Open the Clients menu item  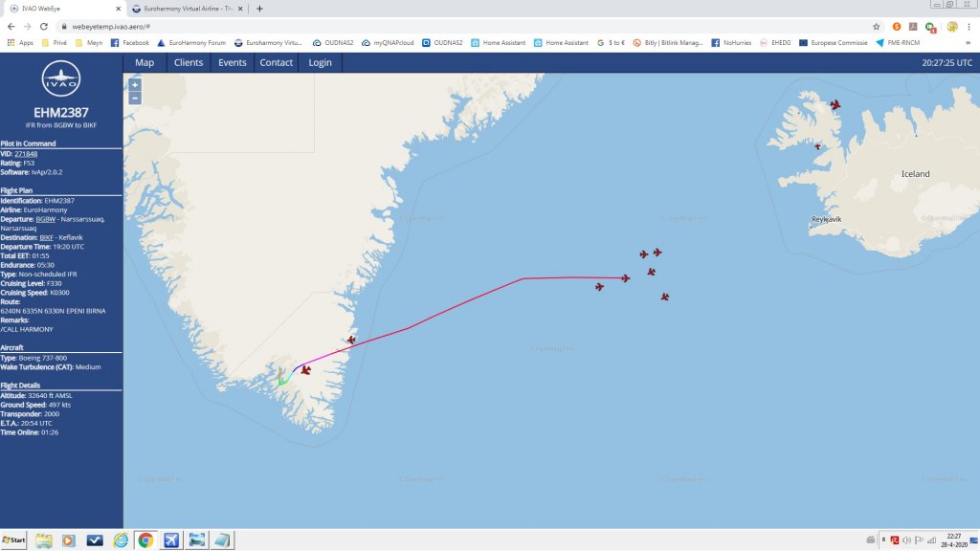coord(189,62)
